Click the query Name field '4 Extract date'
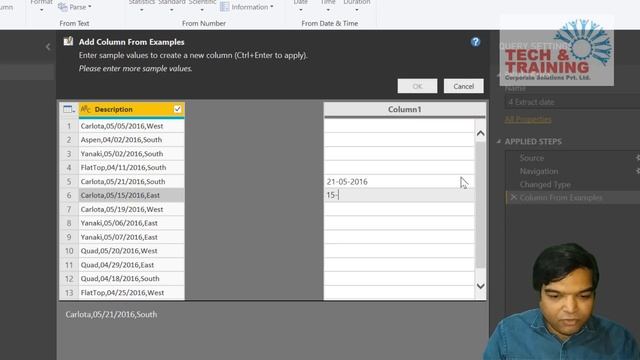The image size is (640, 360). click(572, 102)
